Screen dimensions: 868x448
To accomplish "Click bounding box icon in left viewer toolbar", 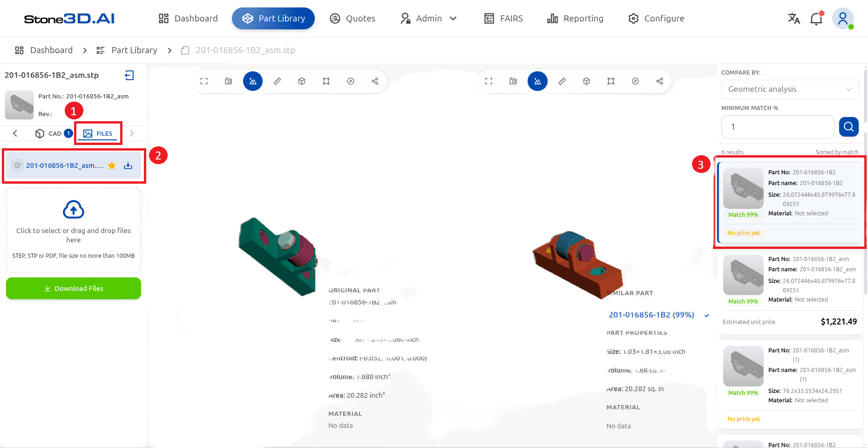I will pyautogui.click(x=326, y=81).
